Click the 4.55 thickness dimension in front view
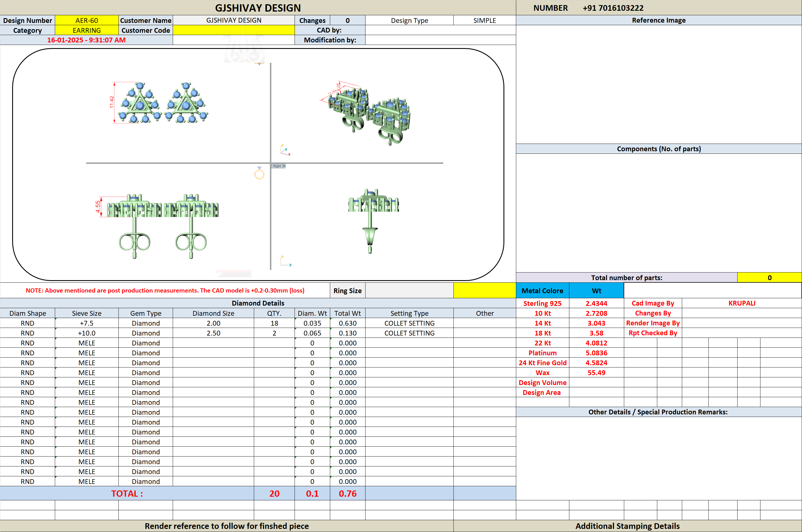The image size is (802, 532). tap(98, 206)
